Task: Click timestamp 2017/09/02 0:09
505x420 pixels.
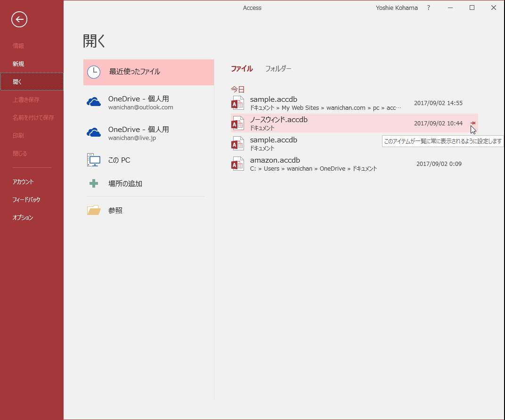Action: tap(439, 164)
